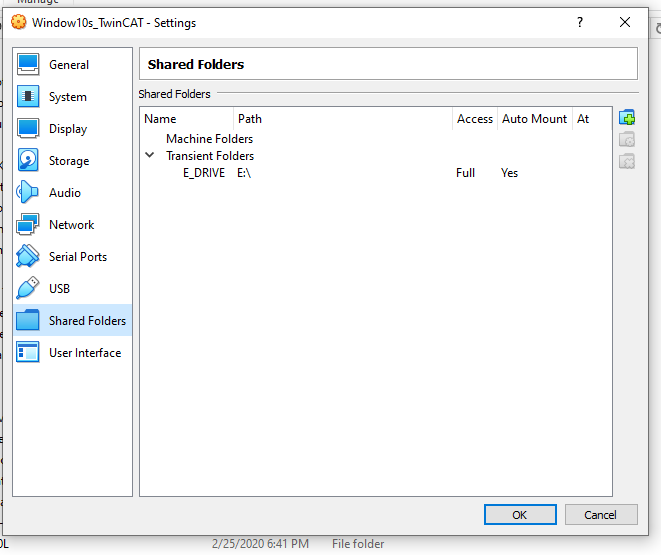The width and height of the screenshot is (661, 555).
Task: Open the Storage settings page
Action: [73, 161]
